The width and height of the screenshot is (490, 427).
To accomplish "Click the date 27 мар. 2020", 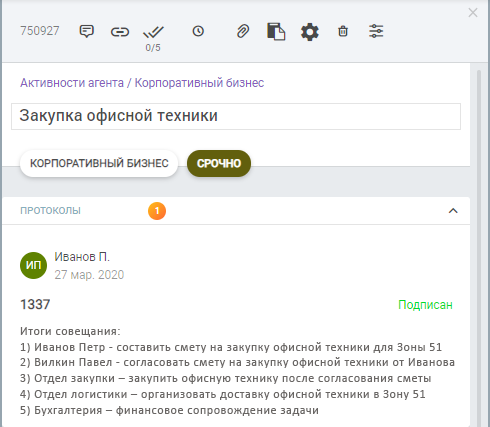I will pyautogui.click(x=89, y=275).
